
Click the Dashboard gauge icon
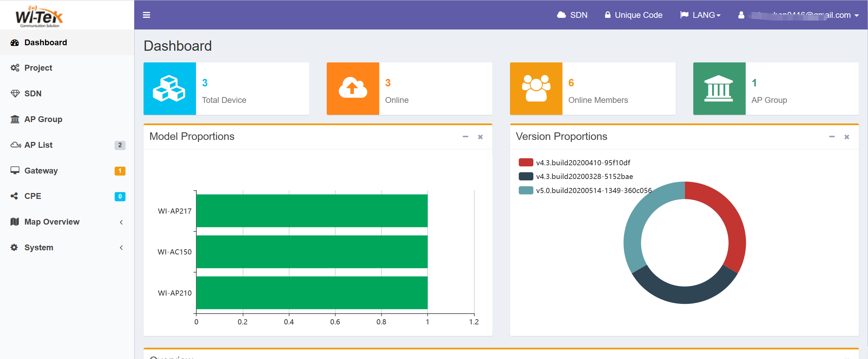point(15,43)
